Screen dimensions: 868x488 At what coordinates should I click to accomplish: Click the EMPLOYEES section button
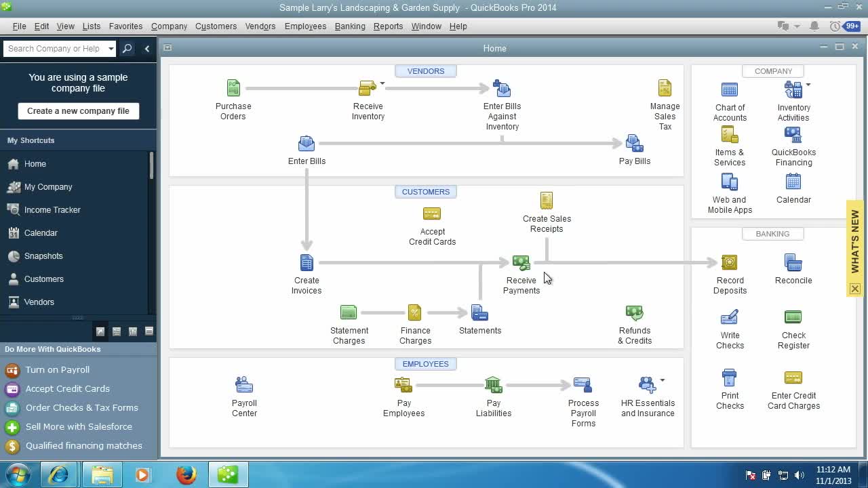(x=426, y=364)
